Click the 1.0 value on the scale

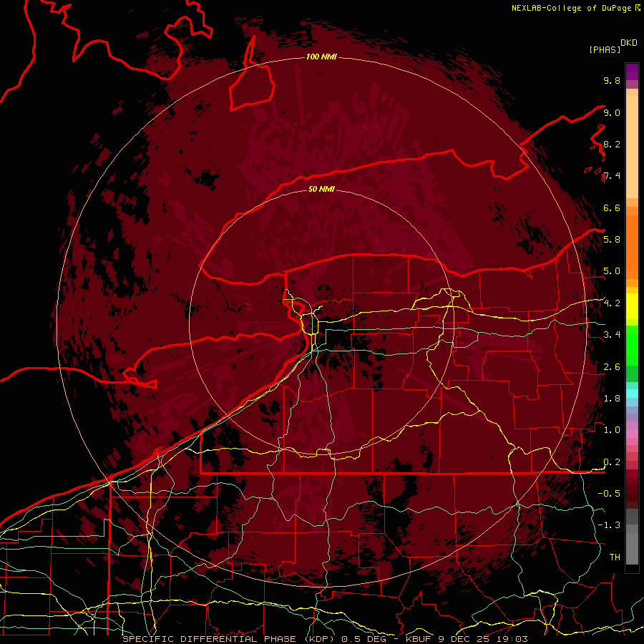[x=612, y=429]
